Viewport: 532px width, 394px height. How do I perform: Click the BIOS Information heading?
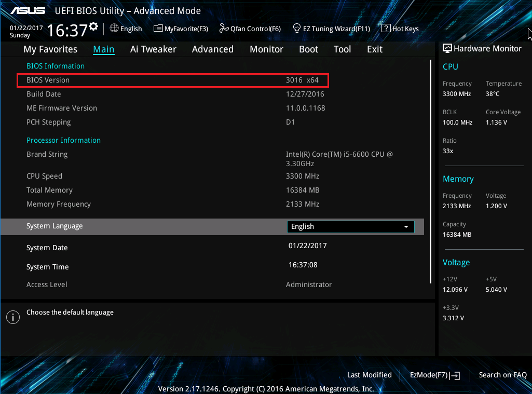coord(56,66)
